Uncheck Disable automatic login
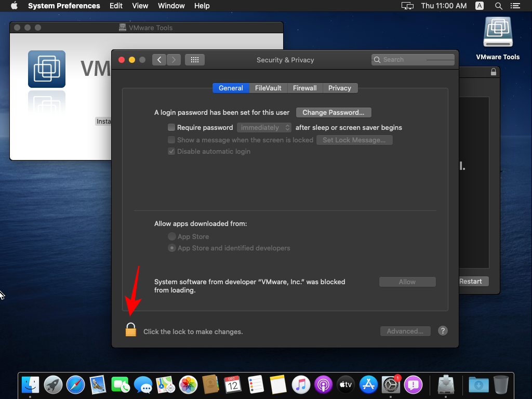 pyautogui.click(x=171, y=151)
